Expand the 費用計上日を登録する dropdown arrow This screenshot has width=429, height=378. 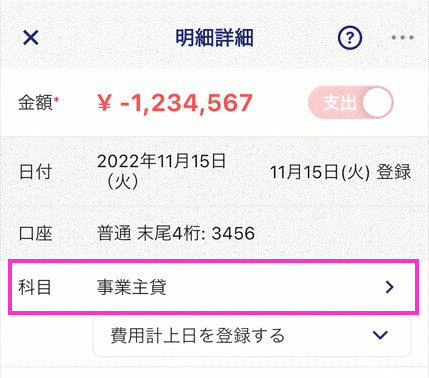pos(380,335)
